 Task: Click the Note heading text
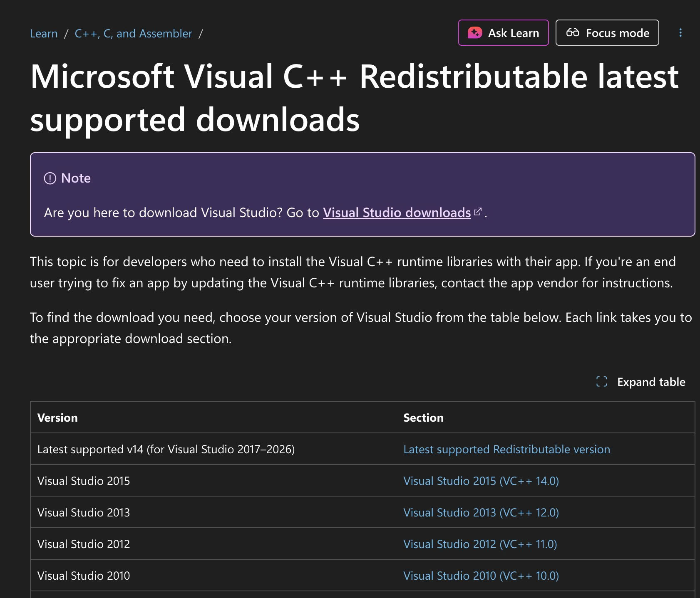(76, 178)
